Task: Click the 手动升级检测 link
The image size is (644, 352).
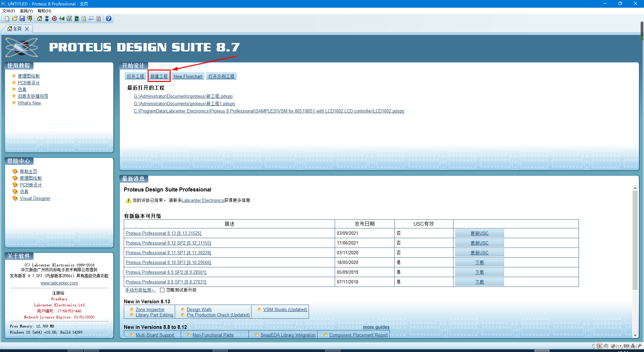Action: pyautogui.click(x=140, y=290)
